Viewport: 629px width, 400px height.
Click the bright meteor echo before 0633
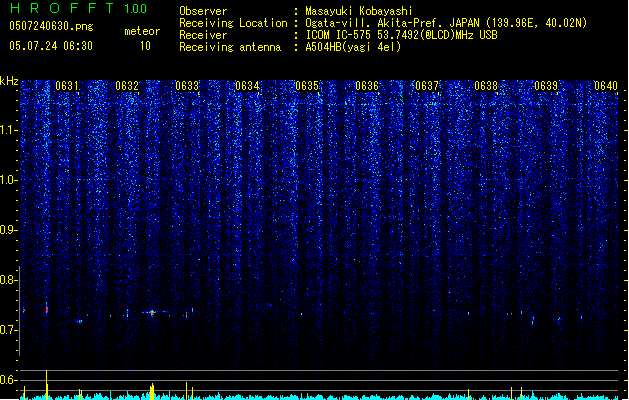point(152,312)
